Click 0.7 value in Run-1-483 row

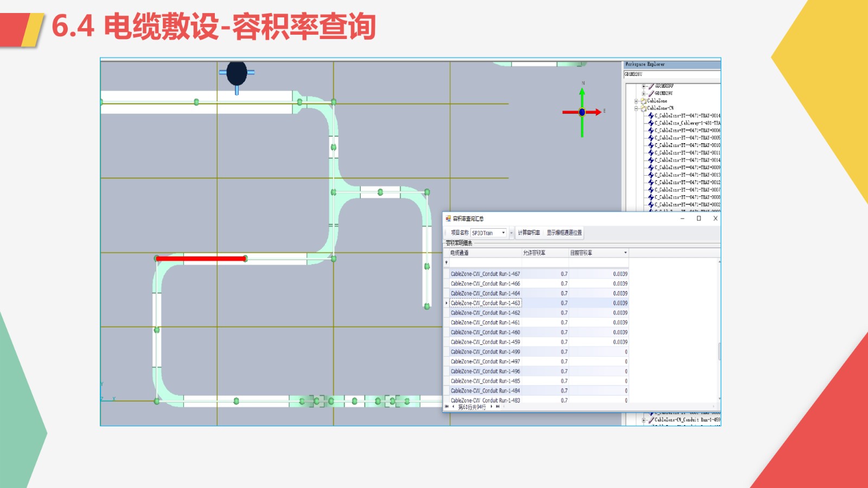564,401
